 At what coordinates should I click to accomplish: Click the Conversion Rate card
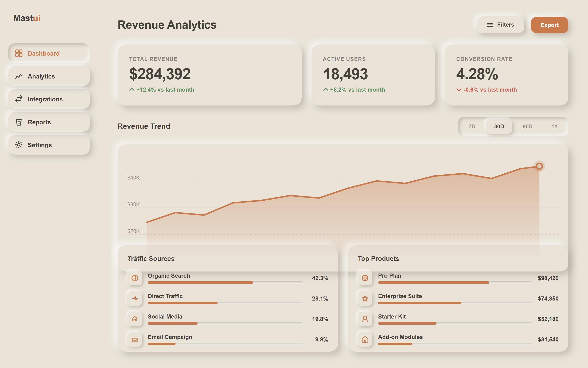(x=506, y=75)
